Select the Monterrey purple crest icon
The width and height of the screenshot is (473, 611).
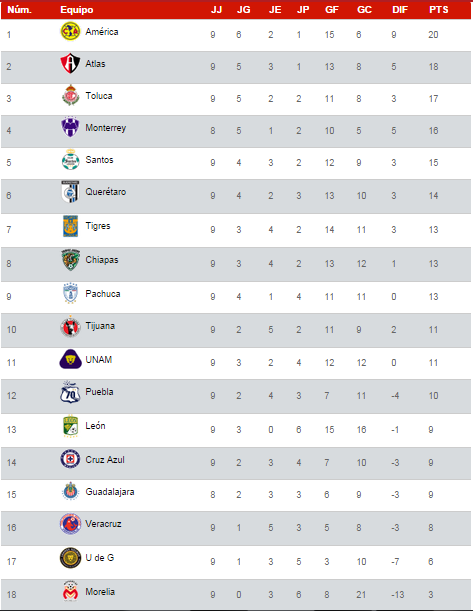click(70, 127)
